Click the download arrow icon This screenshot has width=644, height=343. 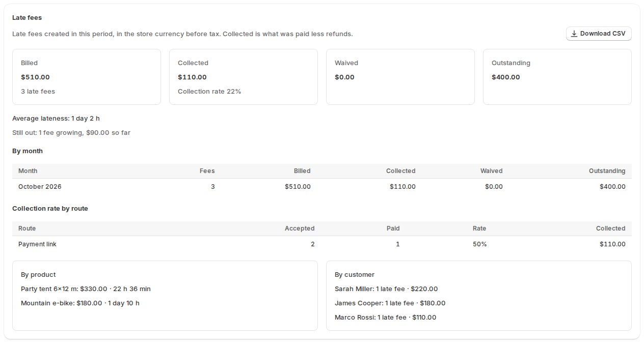click(574, 34)
